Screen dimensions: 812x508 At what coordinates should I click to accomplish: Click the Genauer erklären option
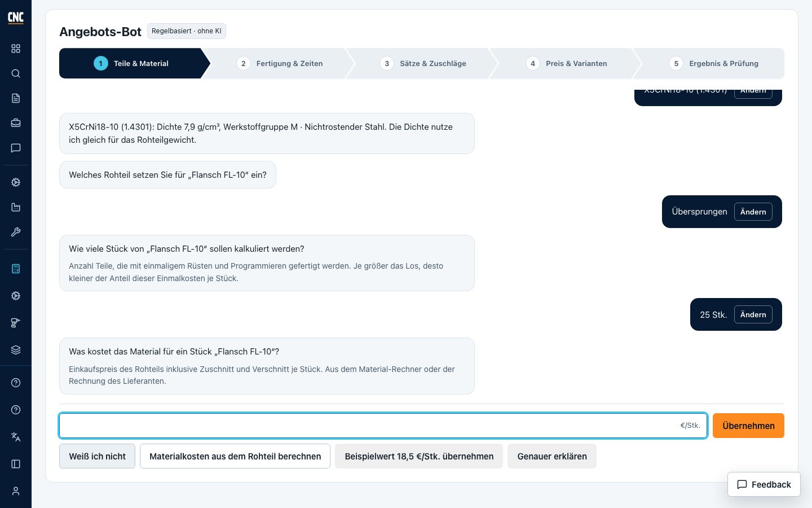pyautogui.click(x=552, y=456)
